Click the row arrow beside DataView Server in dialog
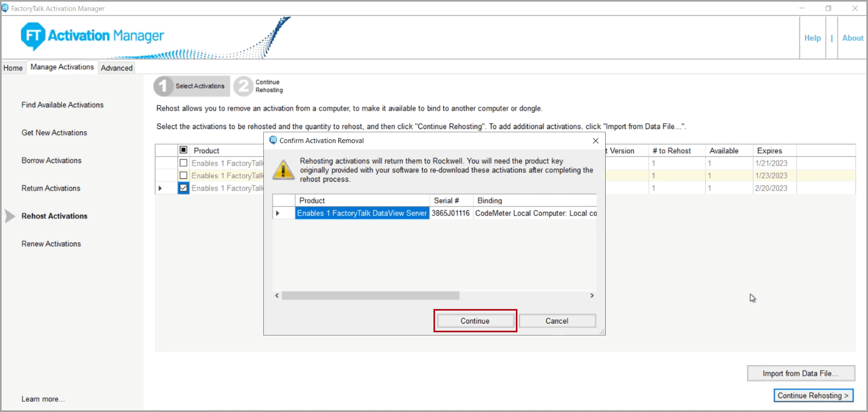Viewport: 868px width, 412px height. tap(277, 213)
